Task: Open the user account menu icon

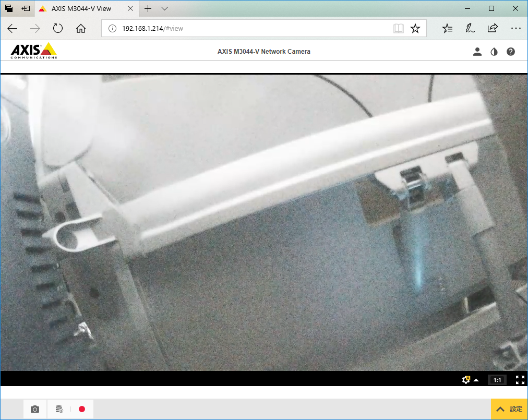Action: [477, 52]
